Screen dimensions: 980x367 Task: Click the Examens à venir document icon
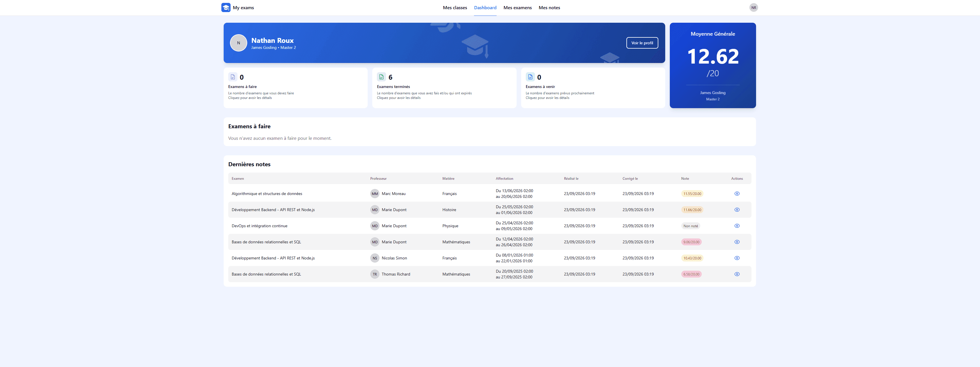pyautogui.click(x=530, y=77)
